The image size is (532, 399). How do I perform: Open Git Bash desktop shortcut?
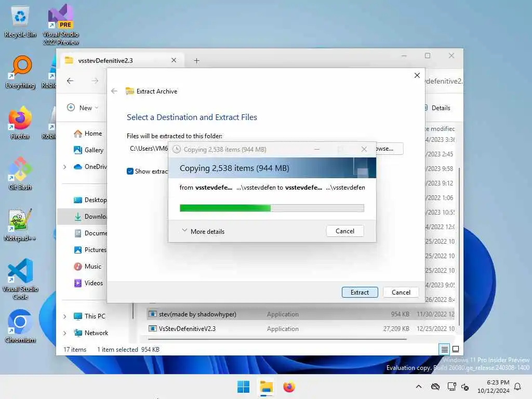tap(20, 174)
